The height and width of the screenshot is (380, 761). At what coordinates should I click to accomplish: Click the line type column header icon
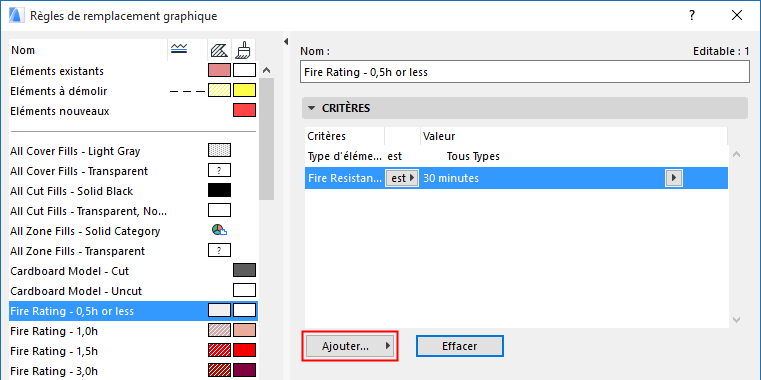coord(179,50)
